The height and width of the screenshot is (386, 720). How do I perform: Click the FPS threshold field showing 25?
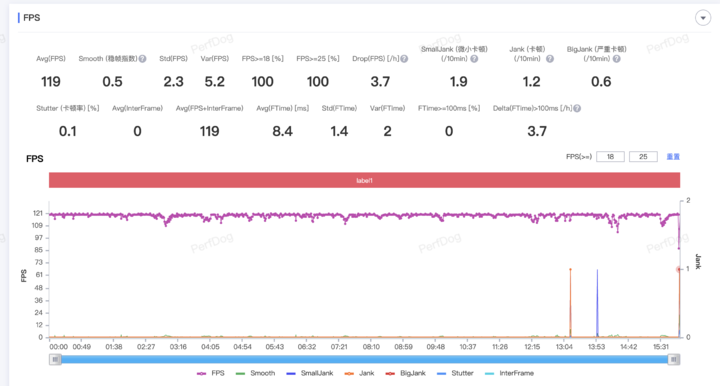(x=643, y=157)
